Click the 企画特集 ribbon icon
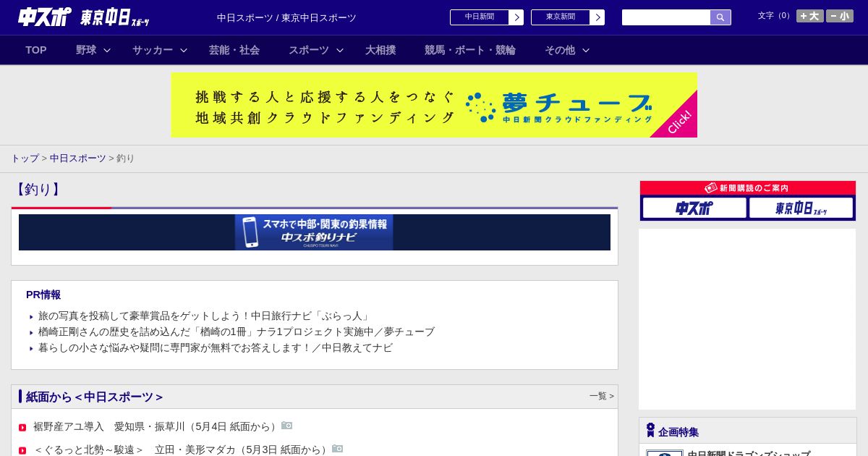Image resolution: width=868 pixels, height=456 pixels. pos(650,430)
